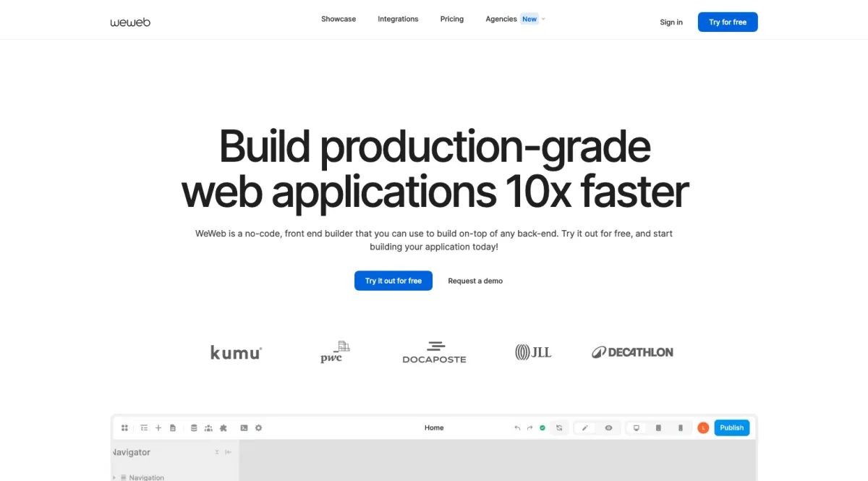Click the Publish button

[x=732, y=428]
